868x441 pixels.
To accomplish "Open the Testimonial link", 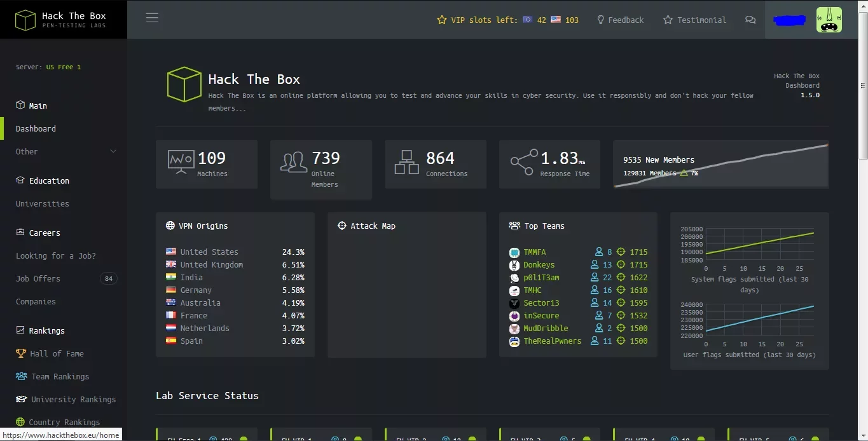I will tap(694, 20).
